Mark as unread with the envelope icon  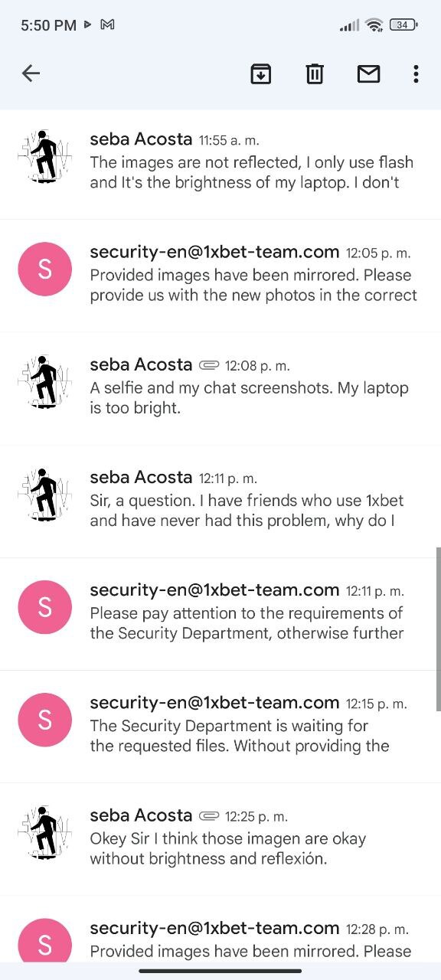pyautogui.click(x=369, y=73)
